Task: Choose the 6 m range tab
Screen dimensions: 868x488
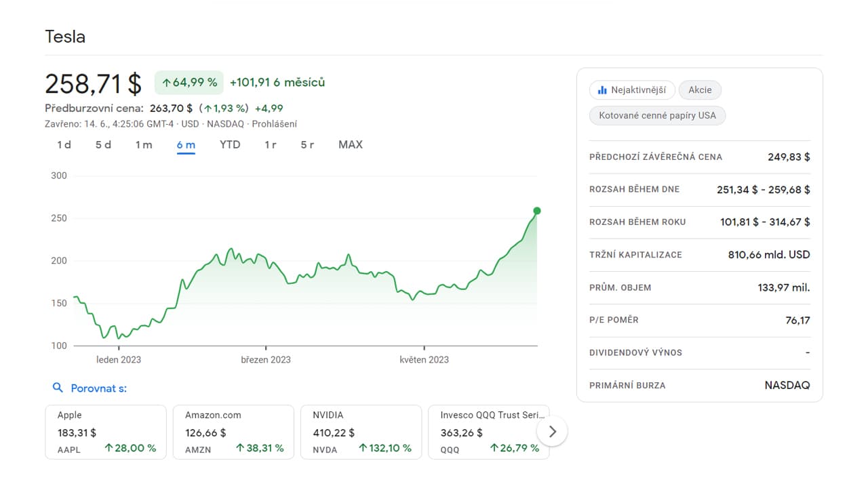Action: (x=186, y=144)
